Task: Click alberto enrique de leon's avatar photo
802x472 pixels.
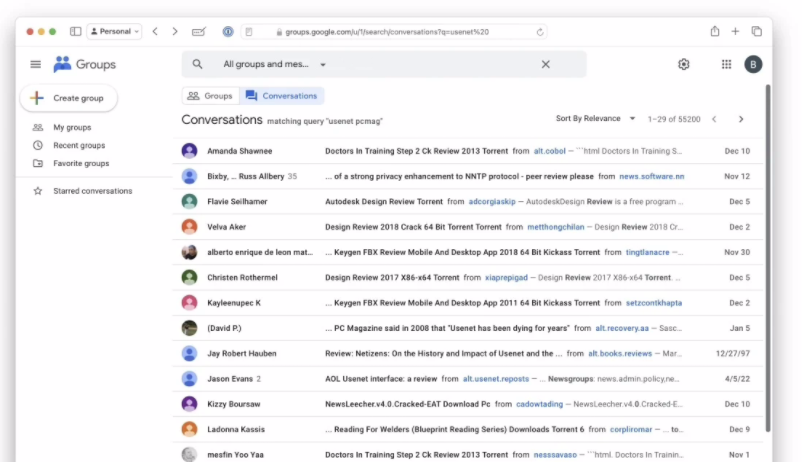Action: pos(189,252)
